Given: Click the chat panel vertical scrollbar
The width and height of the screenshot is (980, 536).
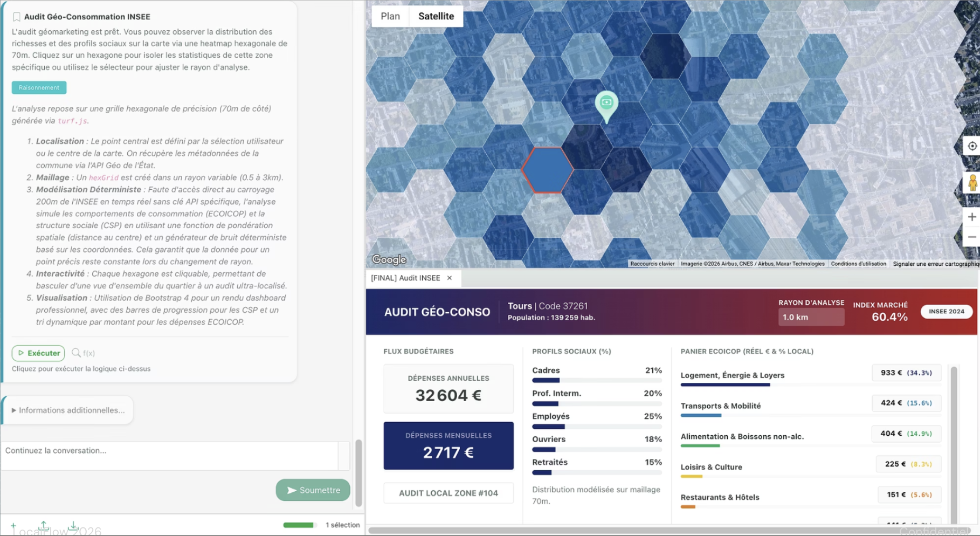Looking at the screenshot, I should tap(358, 473).
